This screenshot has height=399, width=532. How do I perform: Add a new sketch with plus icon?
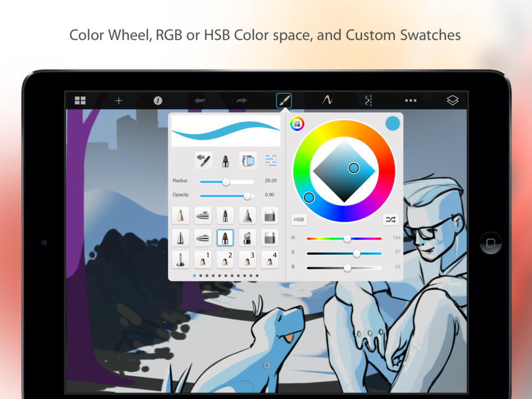click(119, 100)
